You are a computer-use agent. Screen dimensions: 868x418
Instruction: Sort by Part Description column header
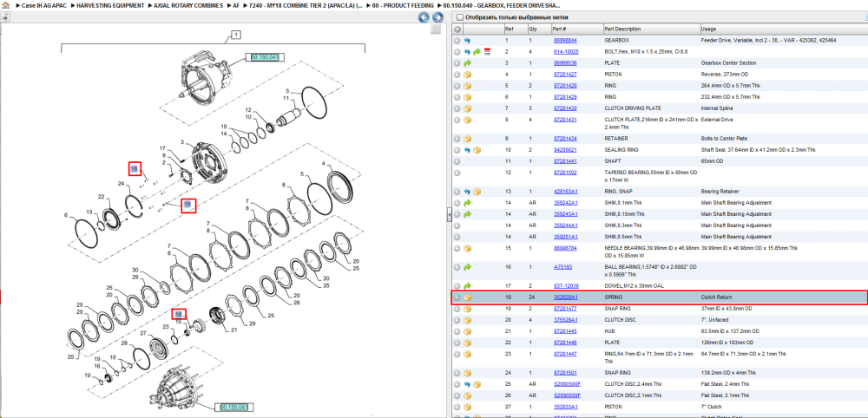point(651,29)
